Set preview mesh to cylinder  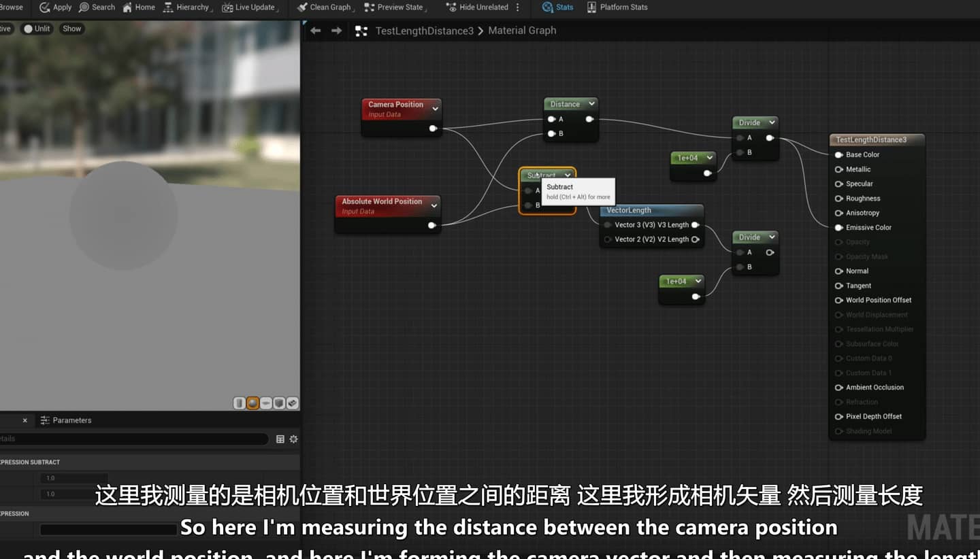click(239, 403)
